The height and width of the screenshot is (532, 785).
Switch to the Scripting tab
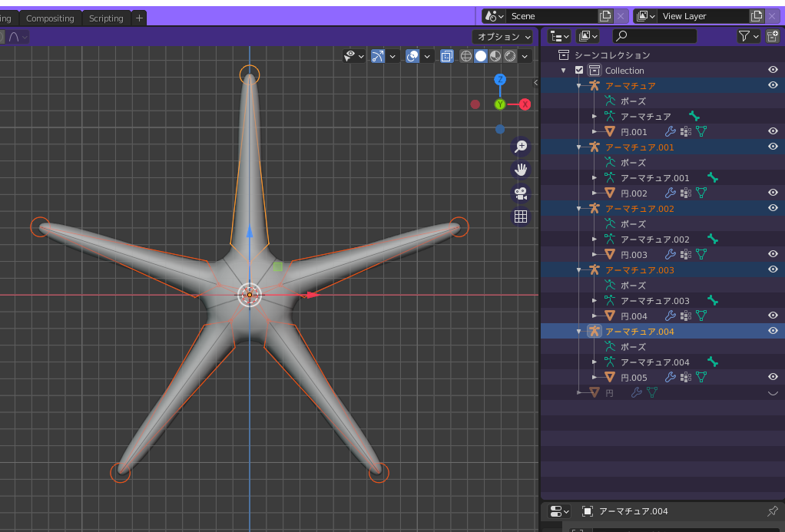point(106,17)
